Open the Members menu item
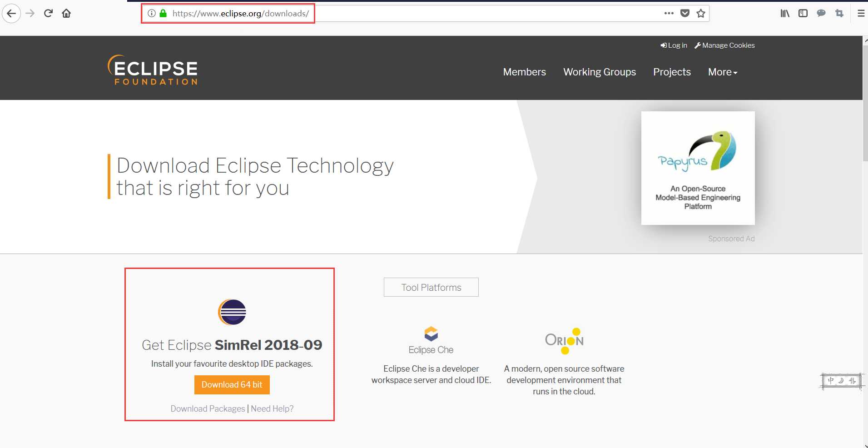The height and width of the screenshot is (448, 868). coord(525,72)
